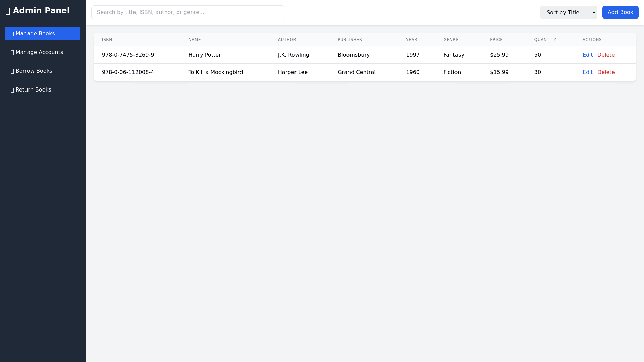This screenshot has width=644, height=362.
Task: Select the Harry Potter title cell
Action: pyautogui.click(x=204, y=55)
